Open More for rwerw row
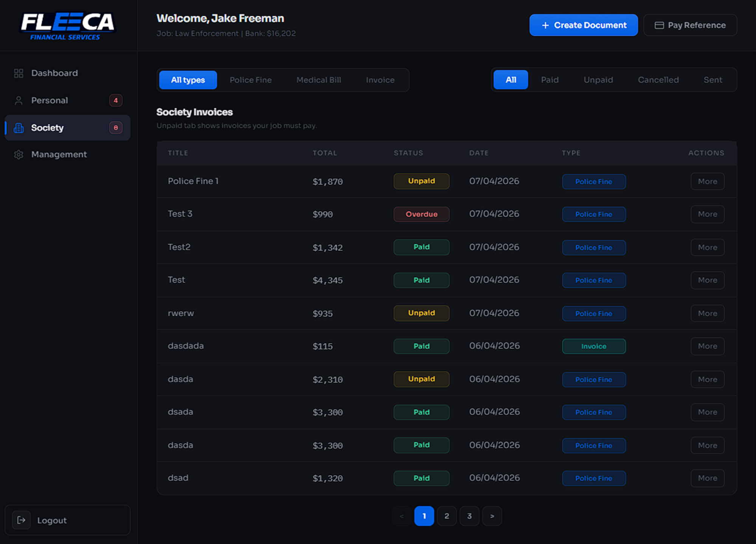 coord(707,313)
